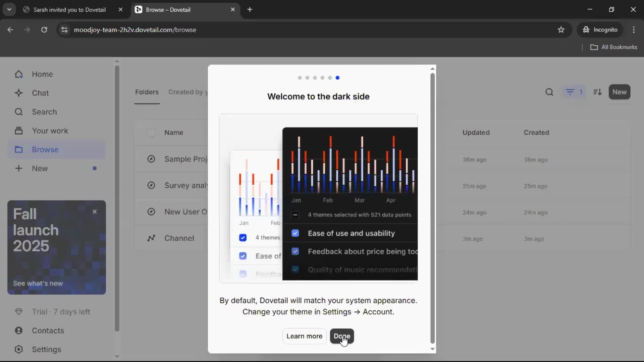Open the Chrome three-dot menu
The height and width of the screenshot is (362, 644).
(634, 30)
